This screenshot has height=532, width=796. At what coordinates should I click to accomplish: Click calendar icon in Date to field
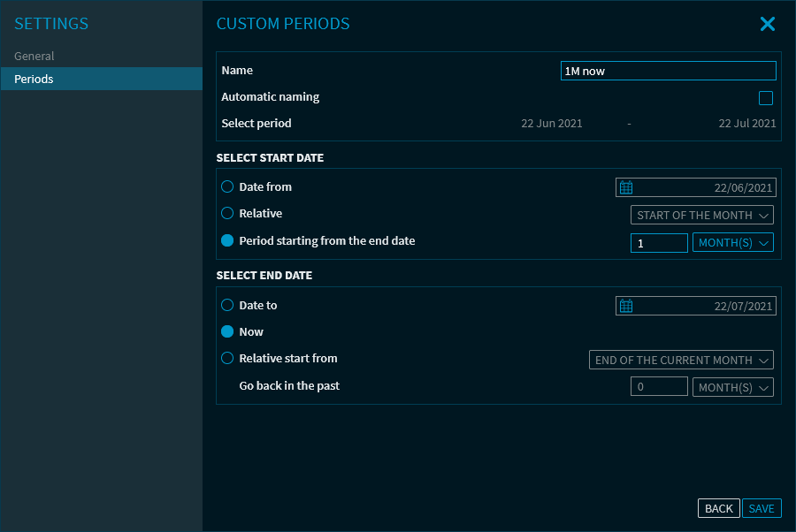pos(626,306)
